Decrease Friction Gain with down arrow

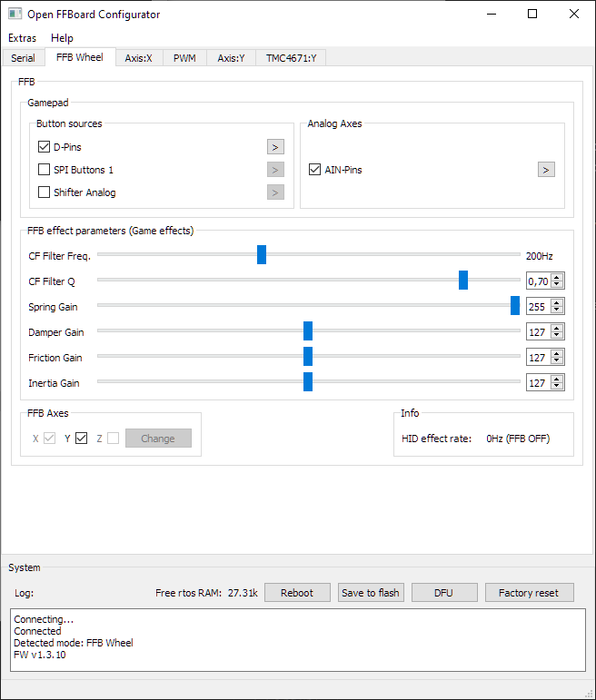[557, 360]
